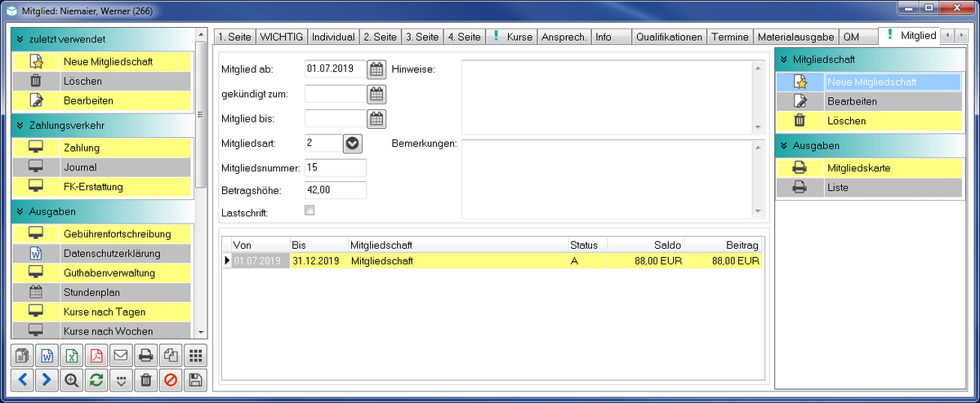The width and height of the screenshot is (980, 403).
Task: Click the PDF export icon in bottom toolbar
Action: [x=96, y=356]
